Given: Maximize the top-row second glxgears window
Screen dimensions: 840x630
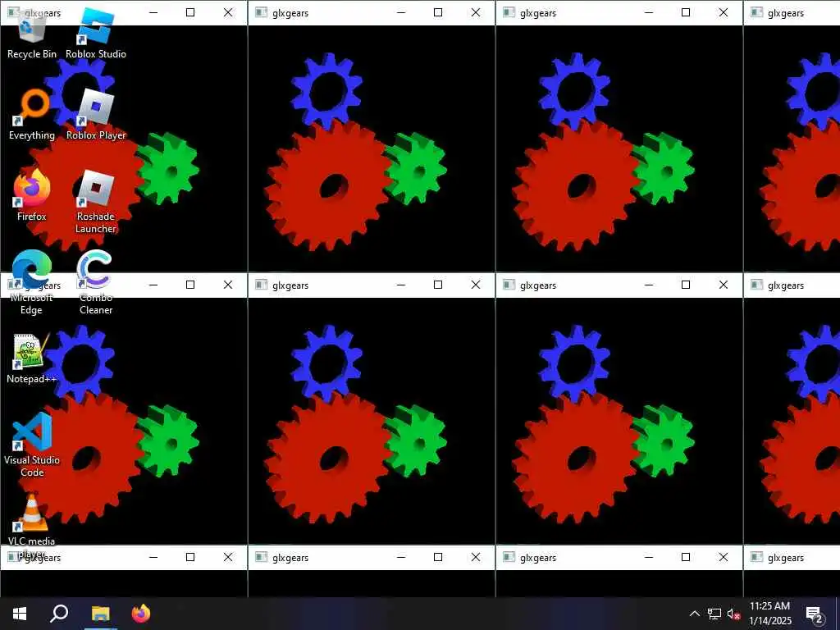Looking at the screenshot, I should coord(438,13).
